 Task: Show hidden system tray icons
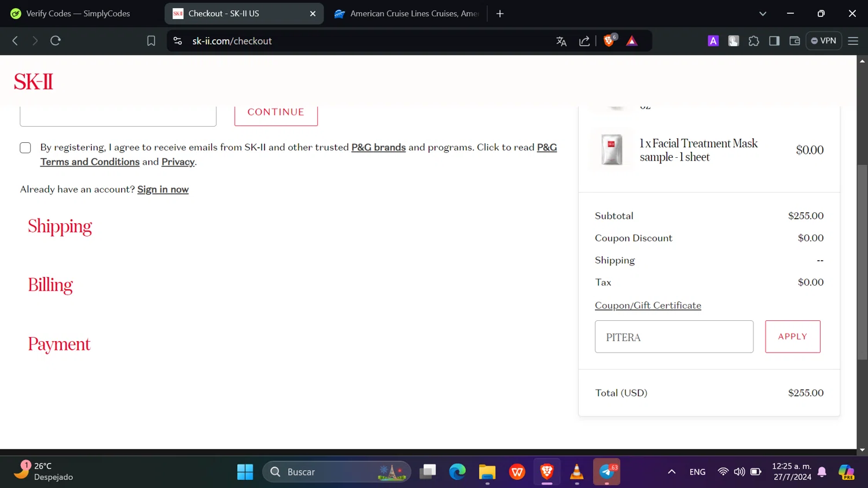[x=671, y=472]
